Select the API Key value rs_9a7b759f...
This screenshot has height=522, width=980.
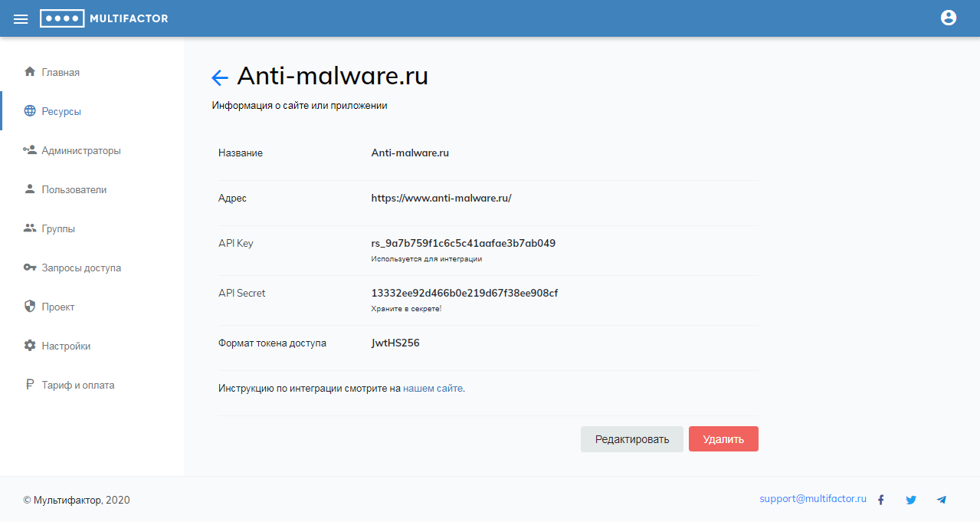point(464,243)
